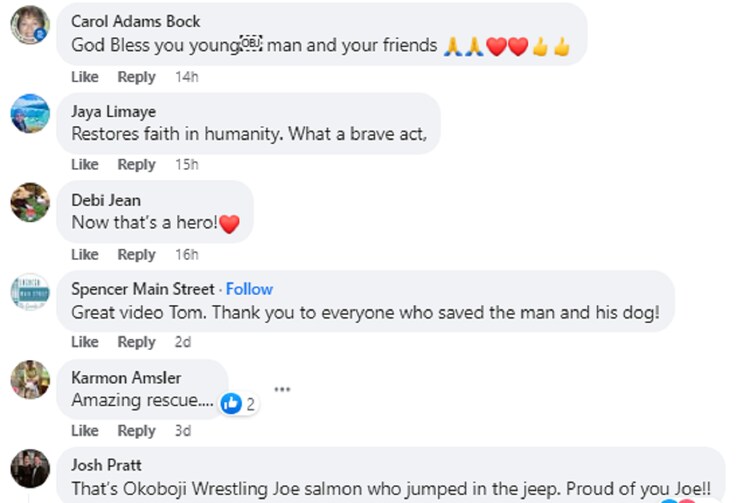Open Karmon Amsler's profile picture

coord(29,380)
